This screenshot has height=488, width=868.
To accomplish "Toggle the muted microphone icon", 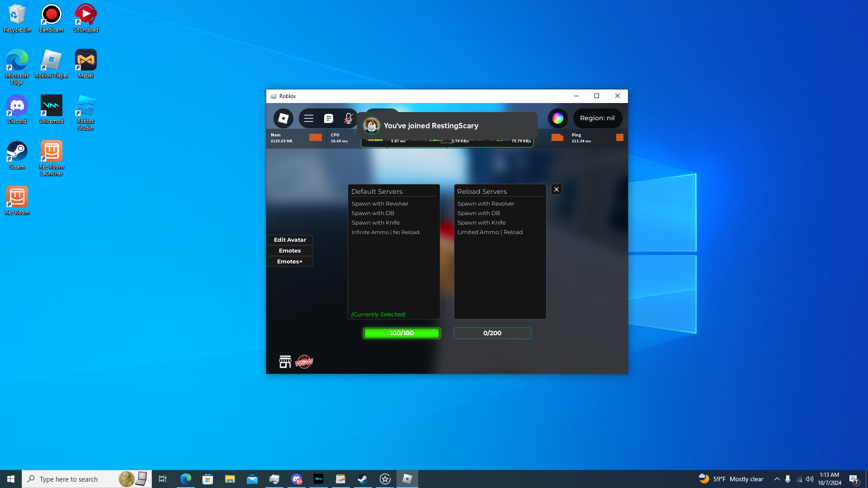I will click(348, 118).
